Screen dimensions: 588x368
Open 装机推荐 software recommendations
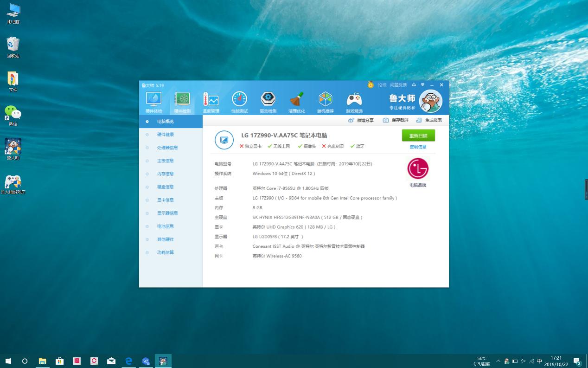pos(325,103)
